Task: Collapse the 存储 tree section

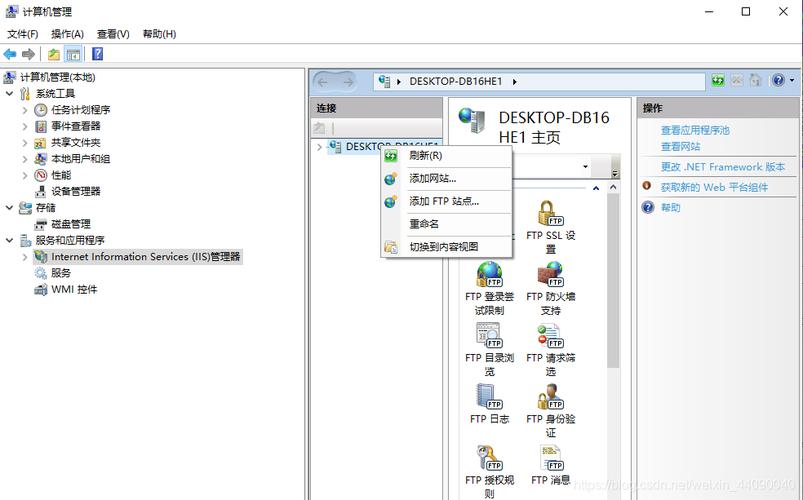Action: [10, 208]
